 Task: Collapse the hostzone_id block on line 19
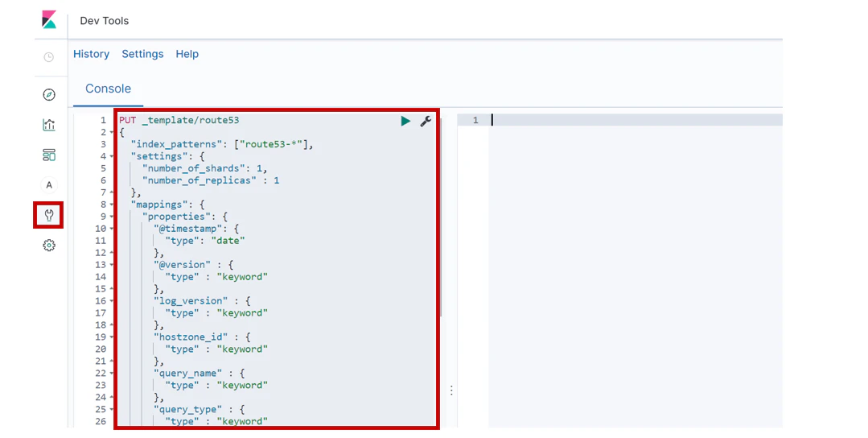[x=111, y=337]
